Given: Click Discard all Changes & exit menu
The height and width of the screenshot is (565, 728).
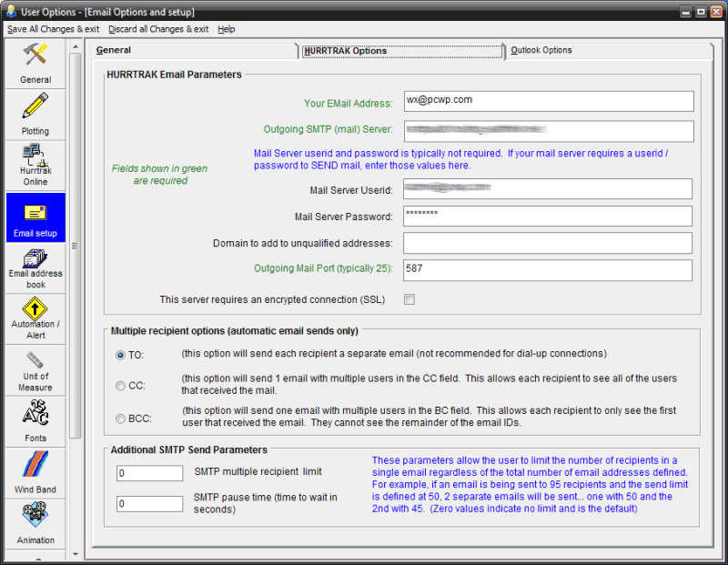Looking at the screenshot, I should point(158,29).
